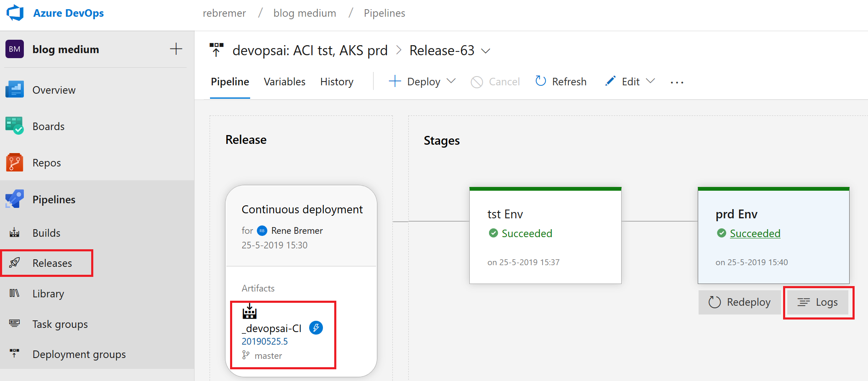Click the Pipelines rocket icon
Screen dimensions: 868x381
click(x=15, y=199)
